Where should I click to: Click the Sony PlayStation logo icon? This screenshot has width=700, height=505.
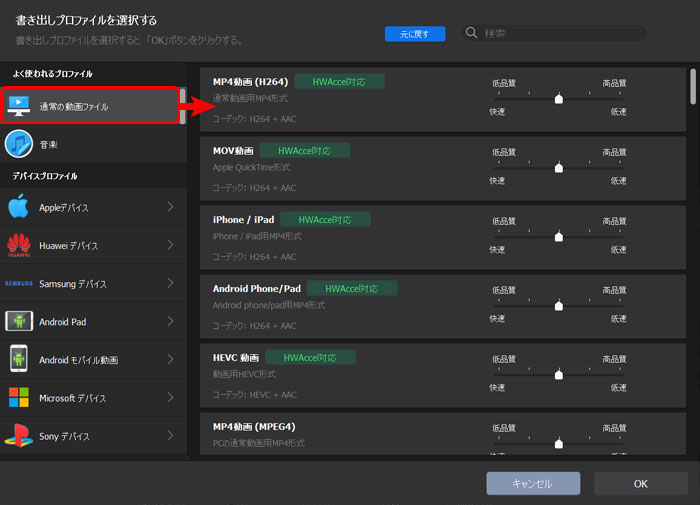tap(19, 435)
